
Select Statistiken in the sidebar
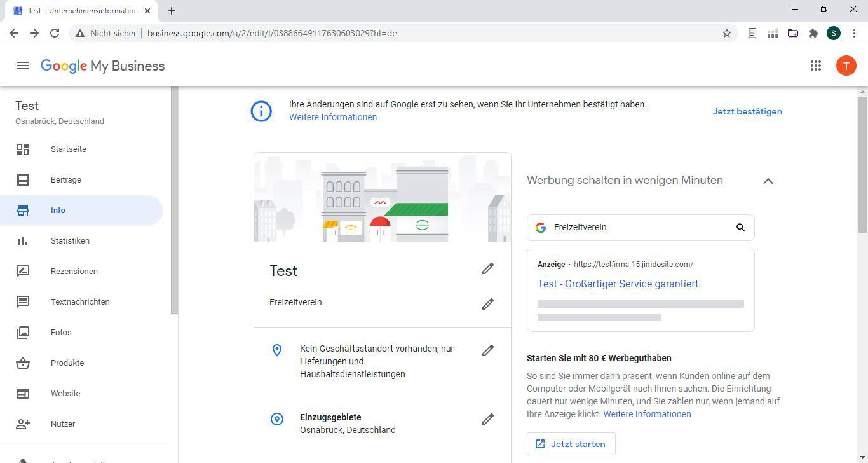click(x=81, y=241)
